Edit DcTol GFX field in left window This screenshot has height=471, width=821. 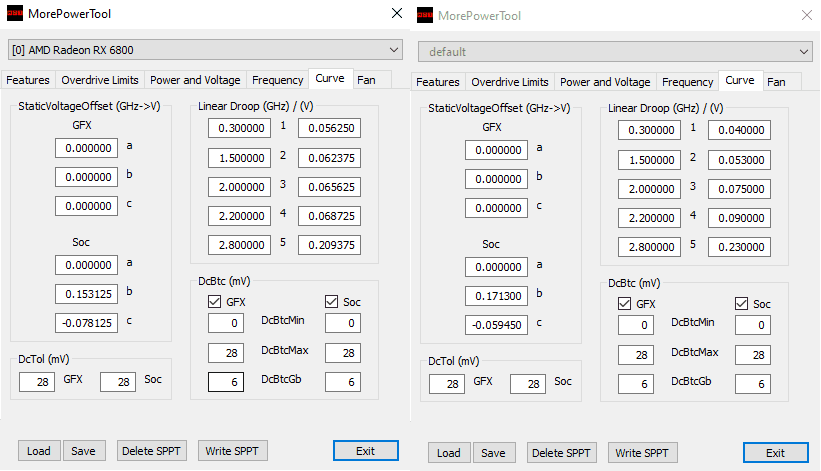(37, 382)
